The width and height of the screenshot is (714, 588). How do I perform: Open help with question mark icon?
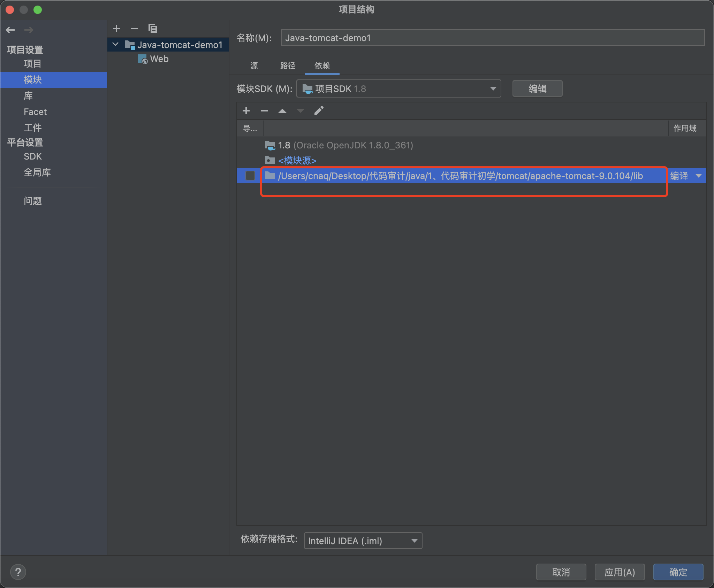point(18,572)
